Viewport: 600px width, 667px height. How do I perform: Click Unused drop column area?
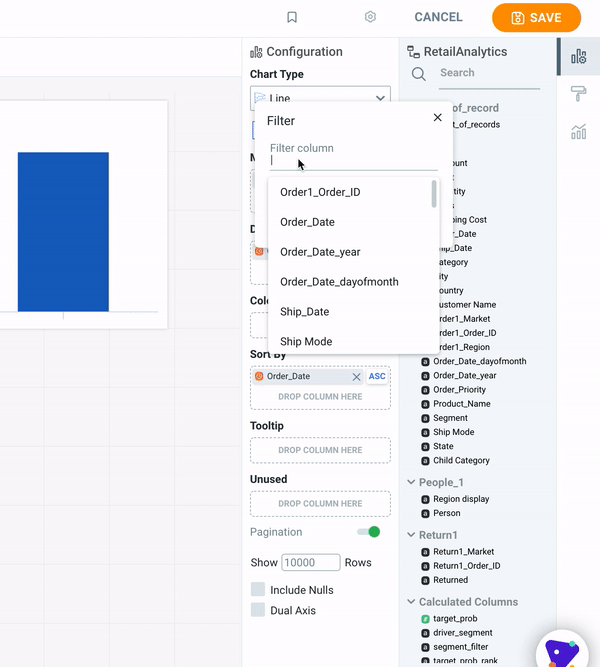320,504
